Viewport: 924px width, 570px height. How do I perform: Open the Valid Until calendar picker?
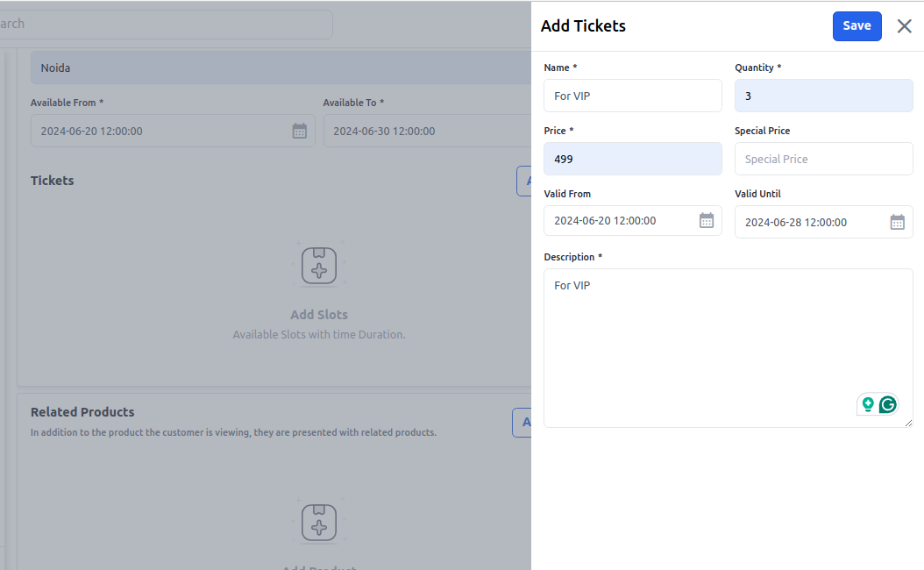[897, 223]
